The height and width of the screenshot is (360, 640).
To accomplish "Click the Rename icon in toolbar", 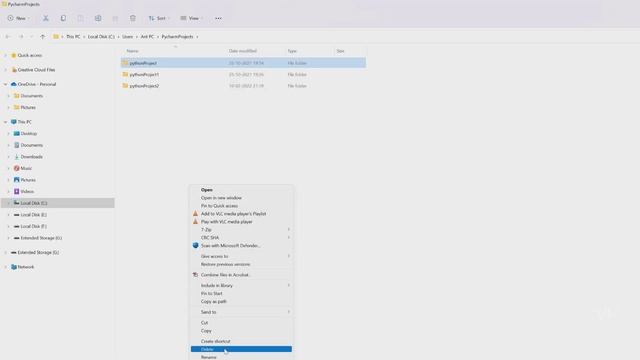I will point(98,18).
